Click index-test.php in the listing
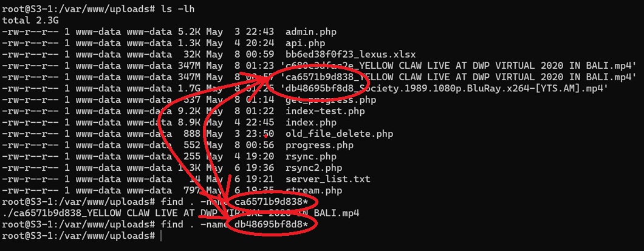 pos(325,111)
